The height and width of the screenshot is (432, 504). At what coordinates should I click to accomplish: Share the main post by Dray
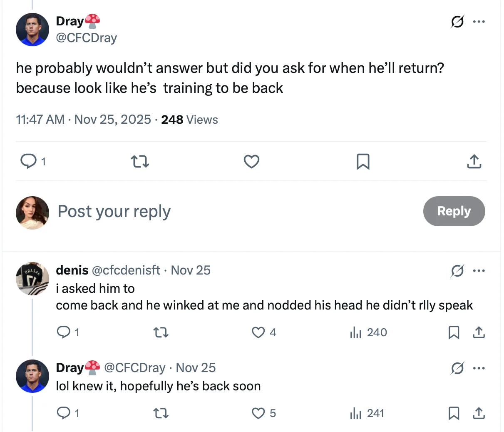click(474, 161)
